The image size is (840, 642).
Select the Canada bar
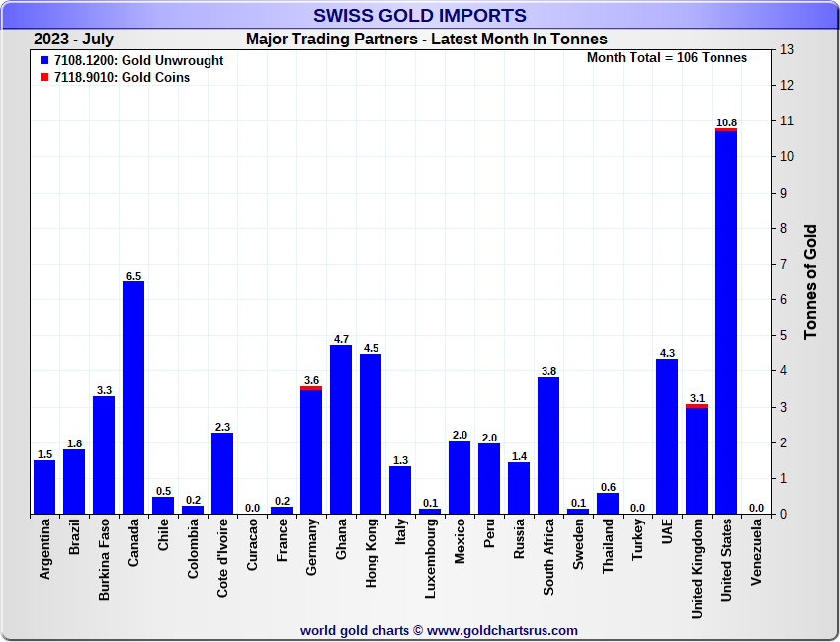pyautogui.click(x=133, y=398)
